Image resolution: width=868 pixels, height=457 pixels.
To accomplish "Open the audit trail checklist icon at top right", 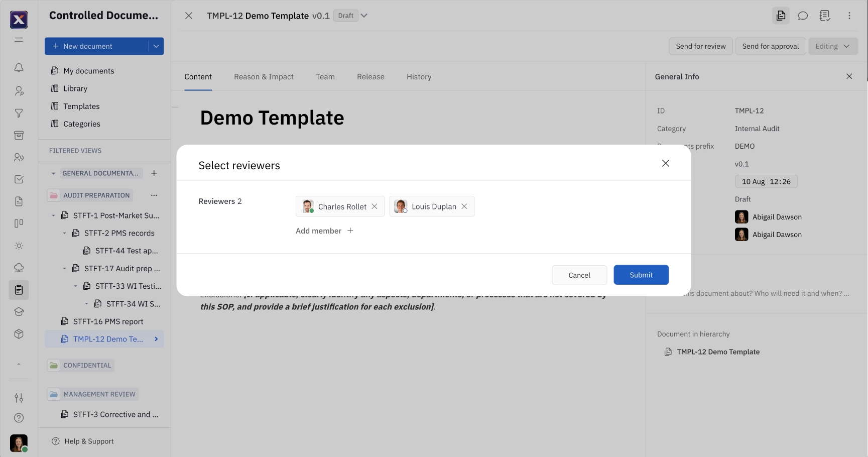I will tap(824, 16).
